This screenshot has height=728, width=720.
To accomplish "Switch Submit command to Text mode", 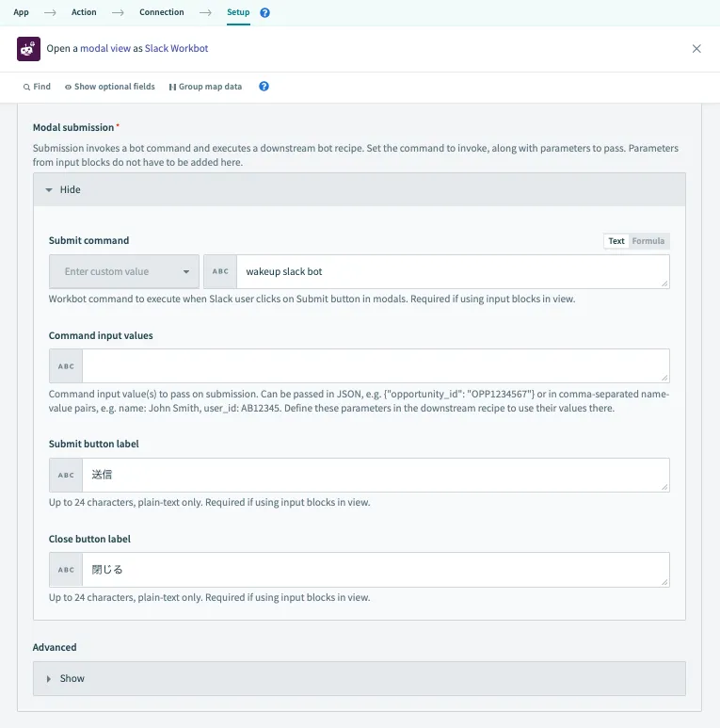I will (x=616, y=241).
